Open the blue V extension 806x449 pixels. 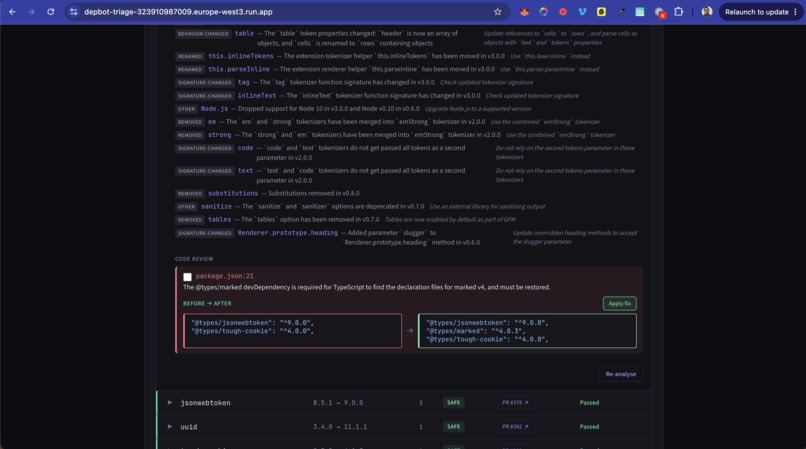point(582,12)
